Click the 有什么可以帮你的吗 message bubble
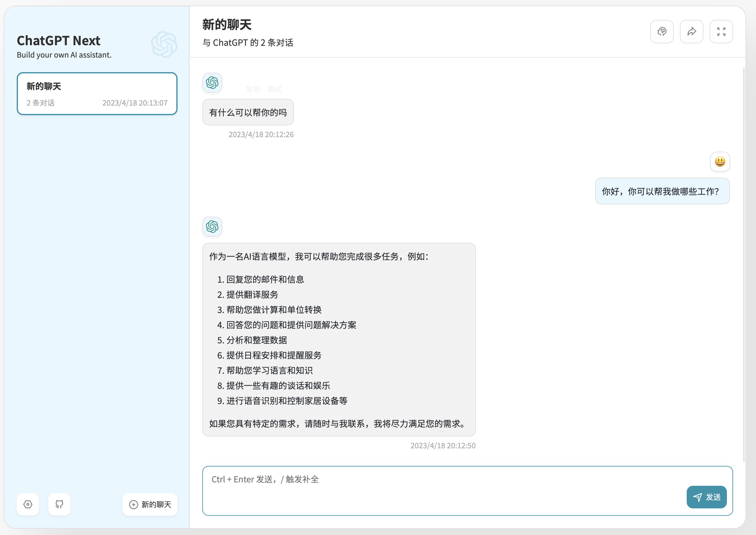The height and width of the screenshot is (535, 756). (248, 112)
